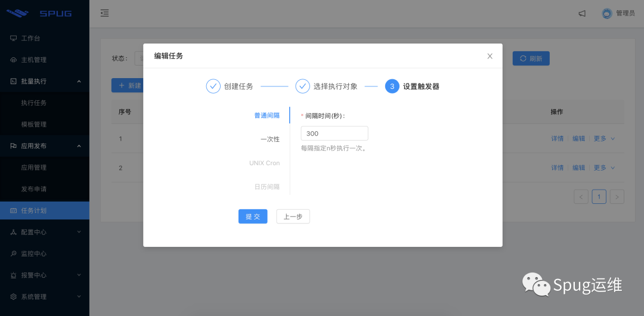The width and height of the screenshot is (644, 316).
Task: Click the SPUG logo in the sidebar
Action: [x=39, y=13]
